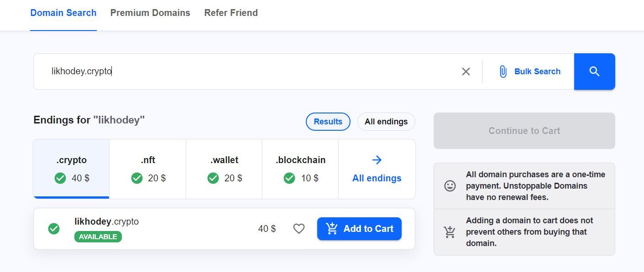Screen dimensions: 644x272
Task: Click the right arrow above All endings
Action: tap(377, 160)
